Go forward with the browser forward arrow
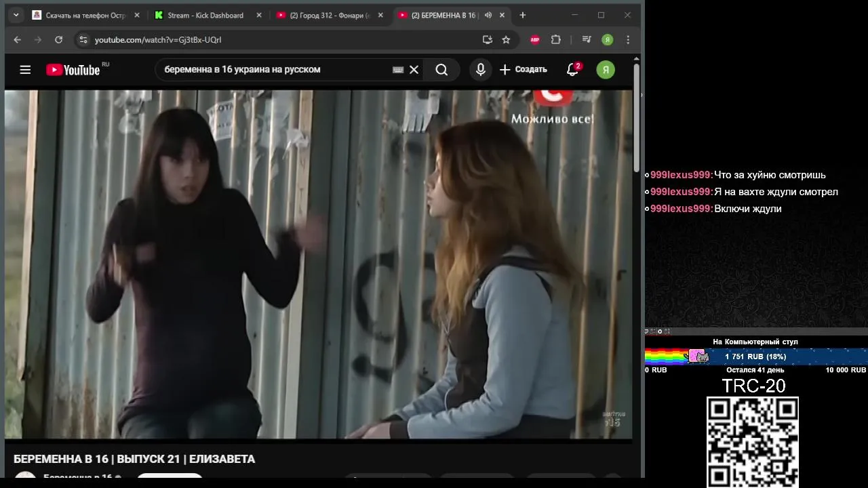Screen dimensions: 868x488 pos(38,40)
